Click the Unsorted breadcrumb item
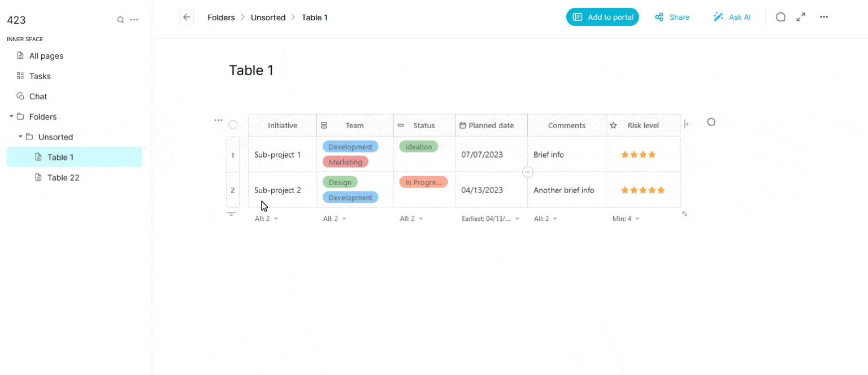 pos(268,18)
